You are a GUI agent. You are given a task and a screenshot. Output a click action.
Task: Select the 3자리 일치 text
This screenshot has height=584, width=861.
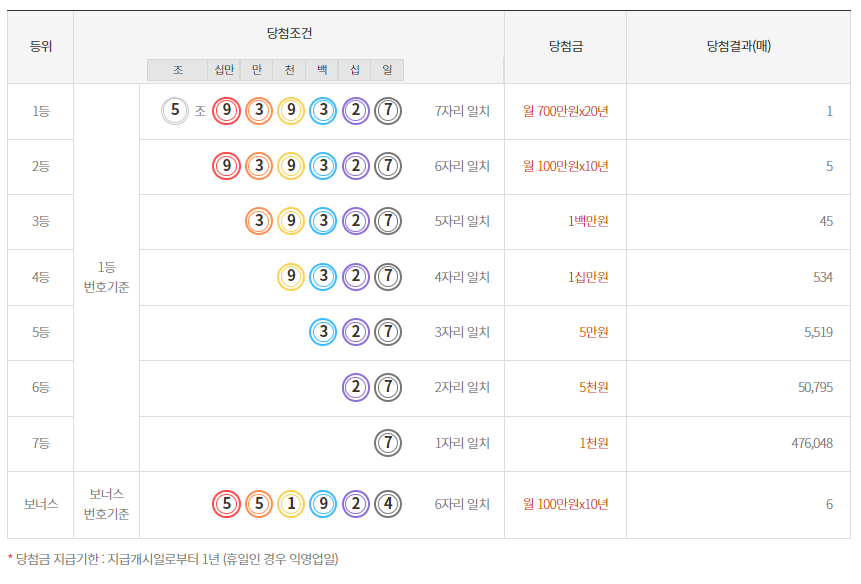462,333
